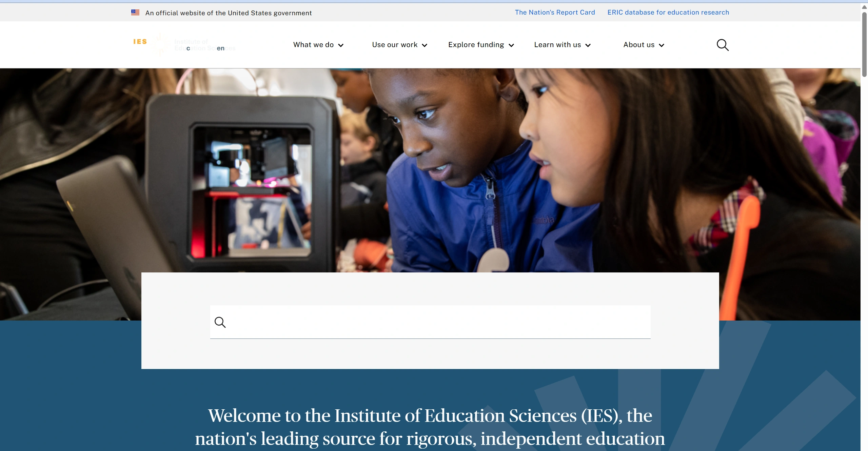This screenshot has height=451, width=868.
Task: Expand the Explore funding dropdown chevron
Action: [x=512, y=45]
